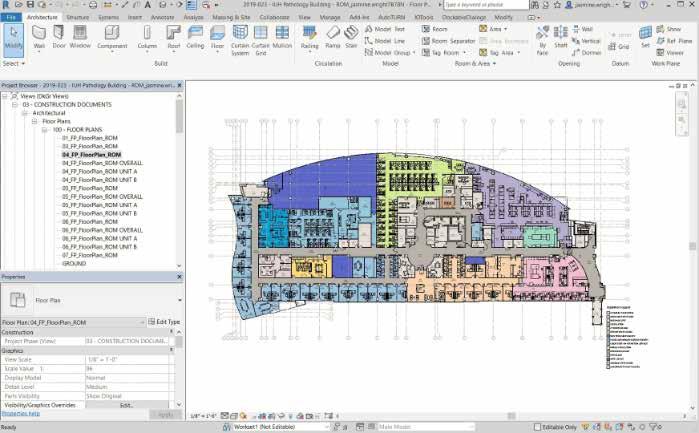The width and height of the screenshot is (699, 433).
Task: Click the Save icon in quick access toolbar
Action: pyautogui.click(x=30, y=5)
